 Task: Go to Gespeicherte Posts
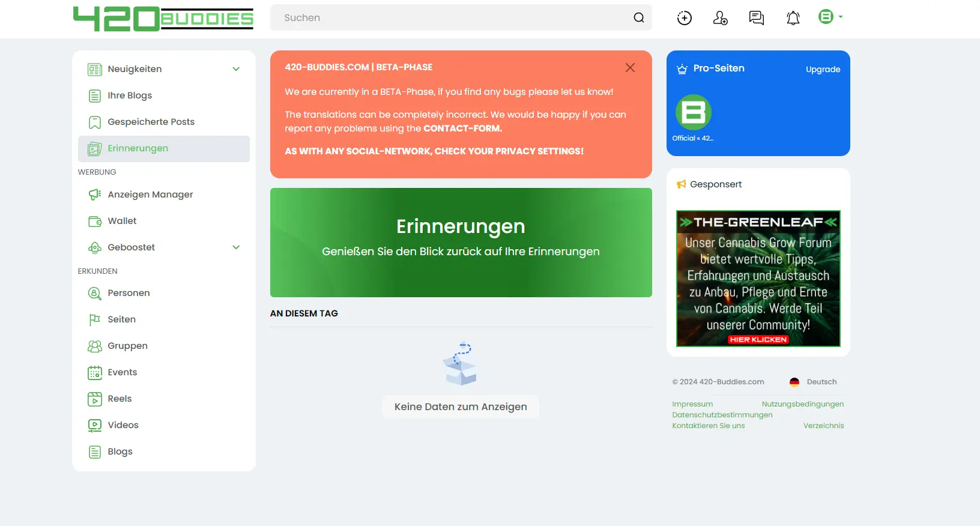pyautogui.click(x=151, y=122)
